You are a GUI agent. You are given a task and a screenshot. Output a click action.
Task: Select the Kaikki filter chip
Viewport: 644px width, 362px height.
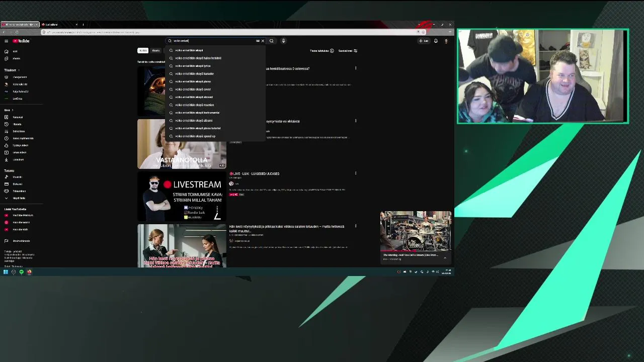(143, 50)
